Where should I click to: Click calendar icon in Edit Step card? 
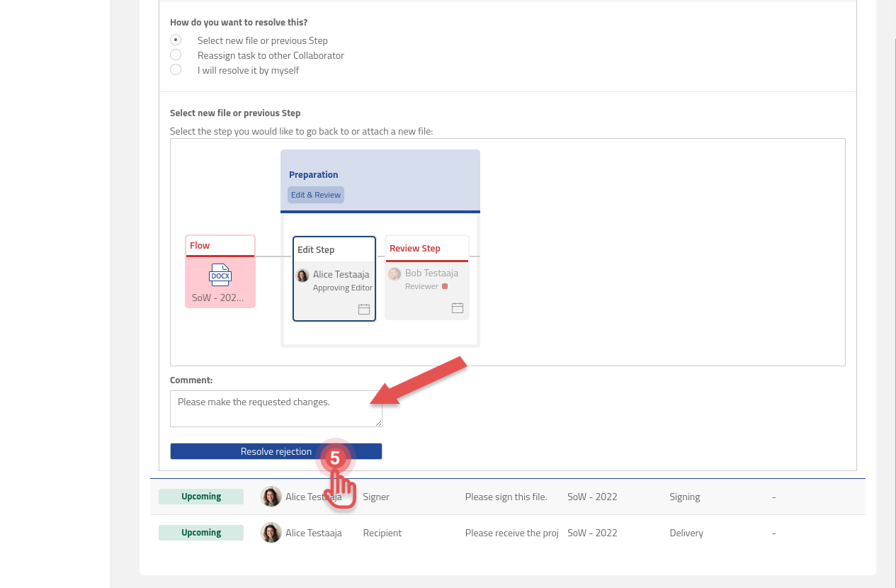pyautogui.click(x=364, y=309)
